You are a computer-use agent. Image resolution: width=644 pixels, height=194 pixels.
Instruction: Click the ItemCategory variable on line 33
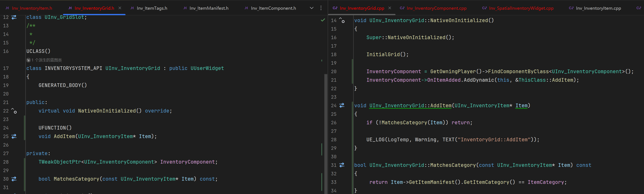click(x=546, y=182)
